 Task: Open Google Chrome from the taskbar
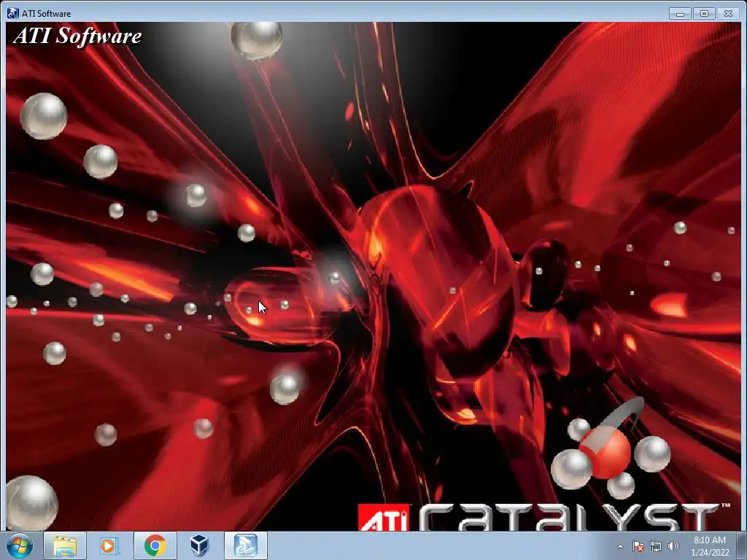(155, 545)
